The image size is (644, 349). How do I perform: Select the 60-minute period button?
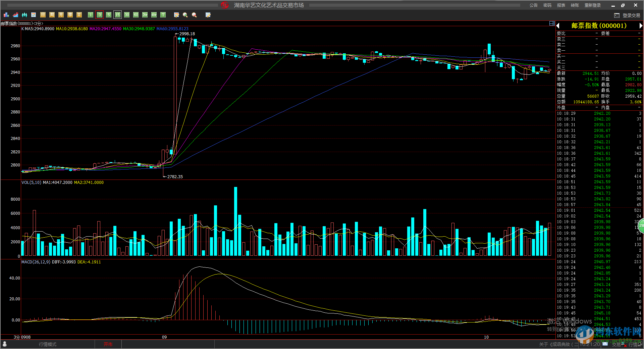click(x=136, y=15)
